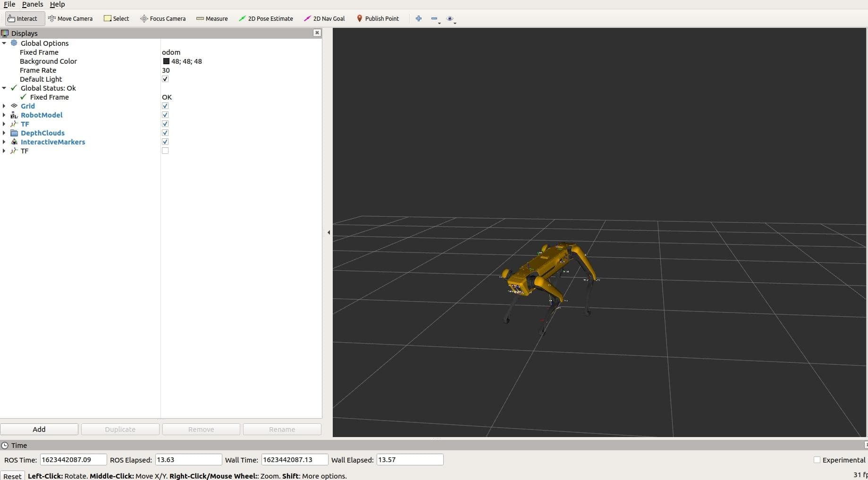Collapse the left panel with the arrow handle

[x=329, y=232]
